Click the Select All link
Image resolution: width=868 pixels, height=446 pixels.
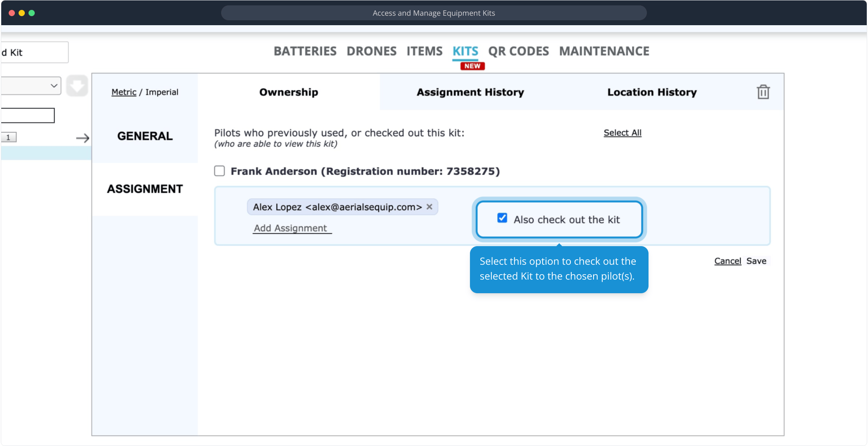[x=622, y=133]
